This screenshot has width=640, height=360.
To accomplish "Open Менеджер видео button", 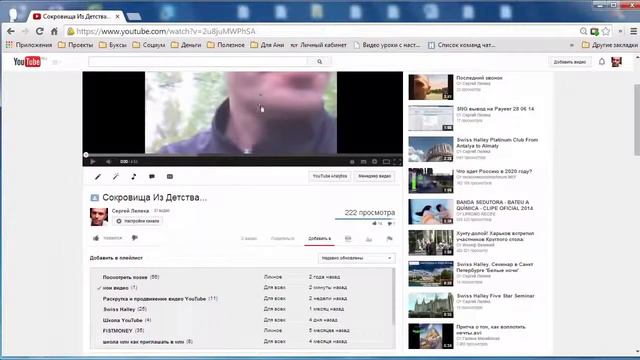I will (x=374, y=176).
